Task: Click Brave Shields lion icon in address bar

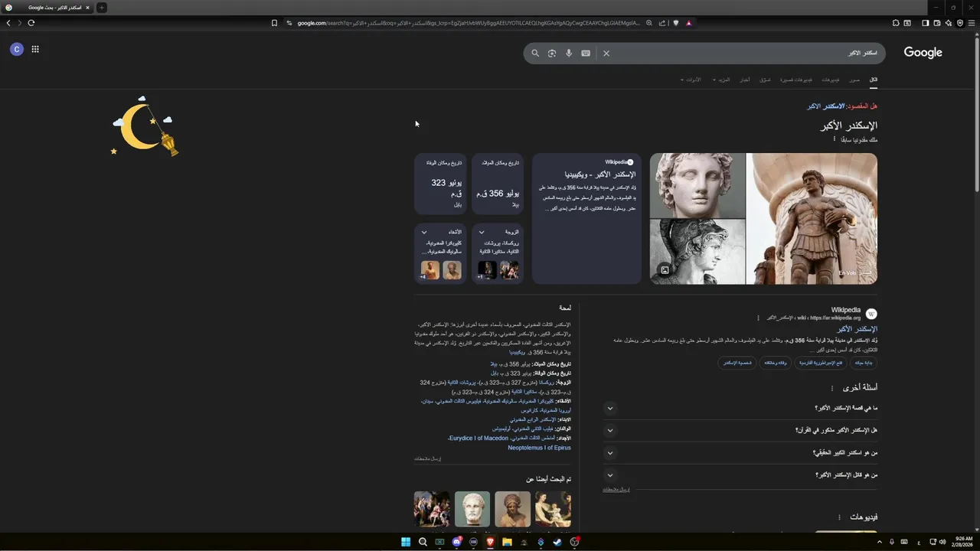Action: pos(676,23)
